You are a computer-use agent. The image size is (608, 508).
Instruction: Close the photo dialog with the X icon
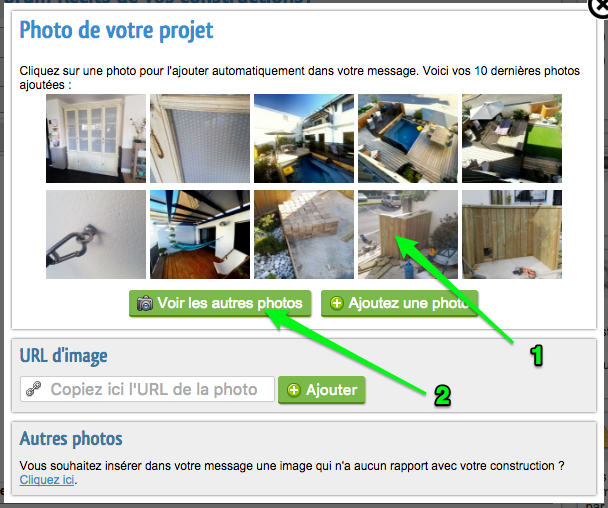pos(599,7)
